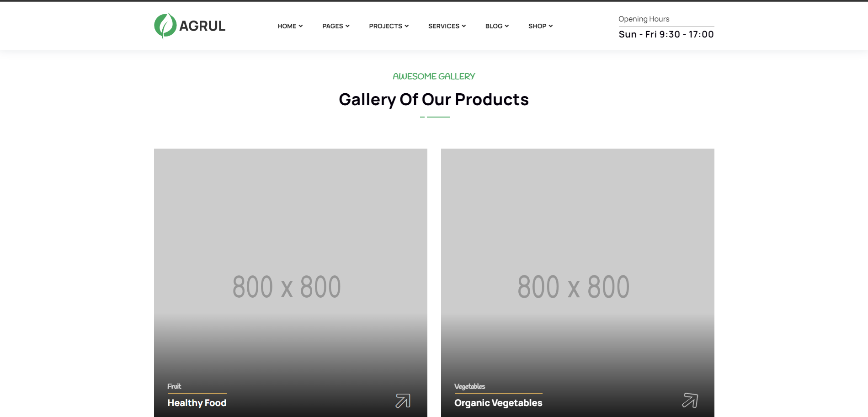Screen dimensions: 868x417
Task: Open the Vegetables category link
Action: pos(469,386)
